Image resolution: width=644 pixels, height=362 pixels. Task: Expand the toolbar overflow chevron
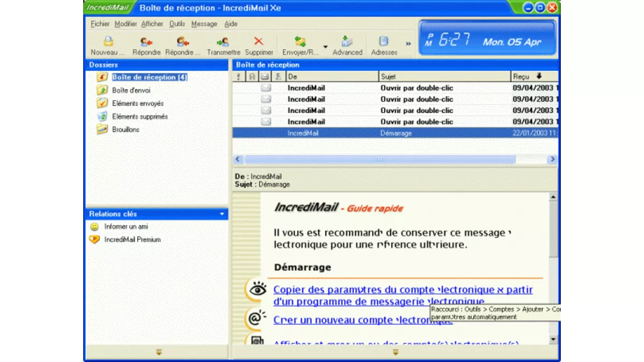408,44
